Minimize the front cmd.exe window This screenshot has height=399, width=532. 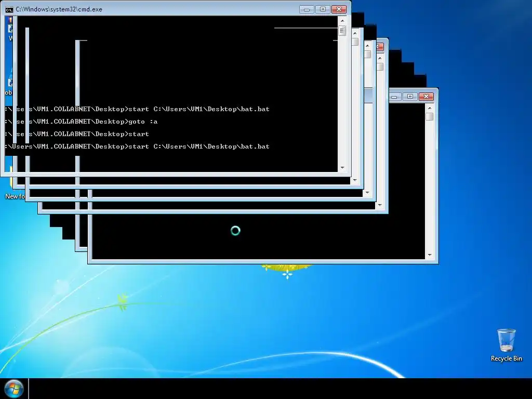[x=307, y=9]
